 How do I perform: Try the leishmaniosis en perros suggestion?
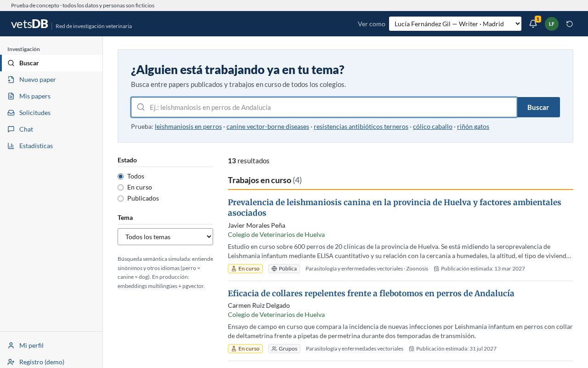(x=188, y=126)
